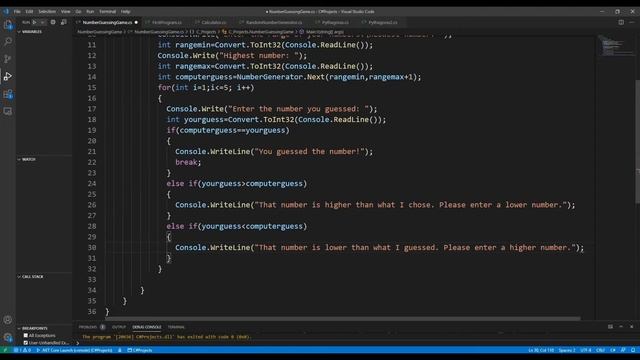Click .NET Core Launch (console) in status bar
This screenshot has height=360, width=640.
point(74,350)
